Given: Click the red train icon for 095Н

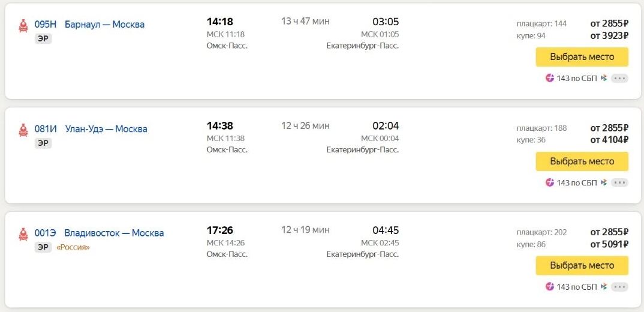Looking at the screenshot, I should point(23,25).
